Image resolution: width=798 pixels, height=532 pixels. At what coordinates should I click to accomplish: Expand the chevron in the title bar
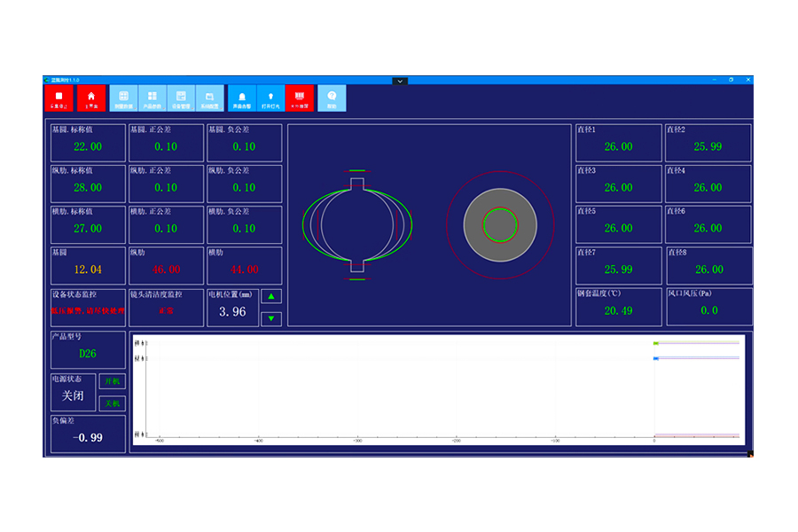click(400, 81)
